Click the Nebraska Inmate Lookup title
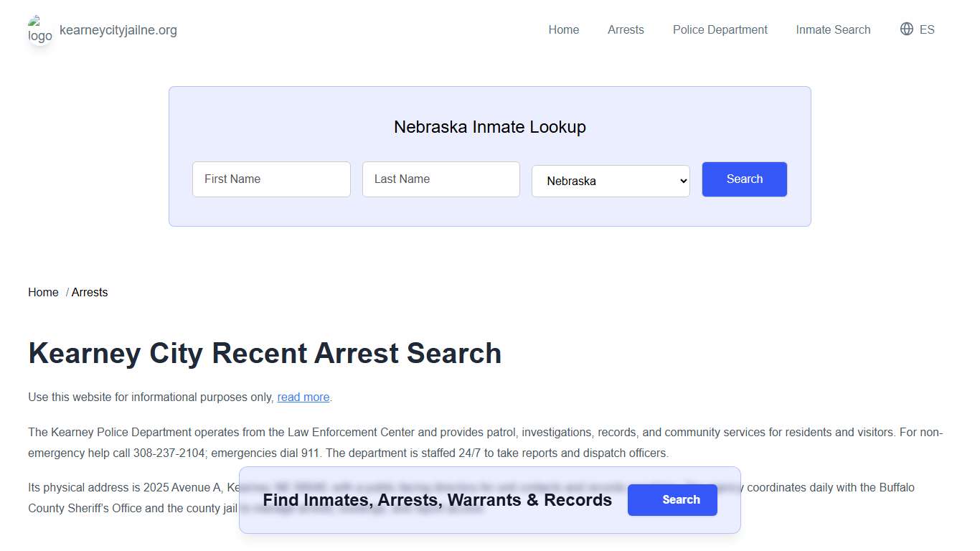980x551 pixels. coord(490,127)
